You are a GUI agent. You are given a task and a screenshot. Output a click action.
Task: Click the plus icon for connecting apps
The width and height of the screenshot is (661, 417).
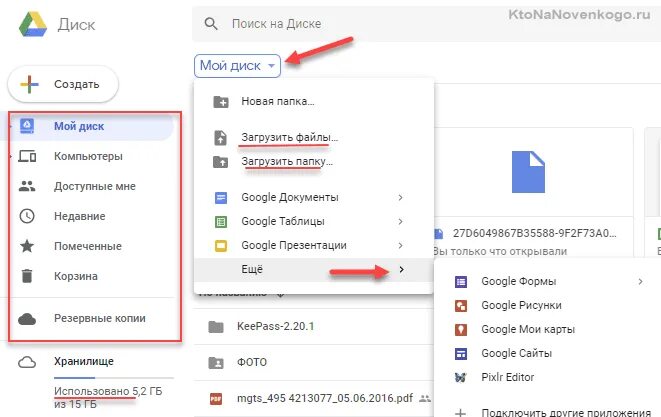coord(461,413)
